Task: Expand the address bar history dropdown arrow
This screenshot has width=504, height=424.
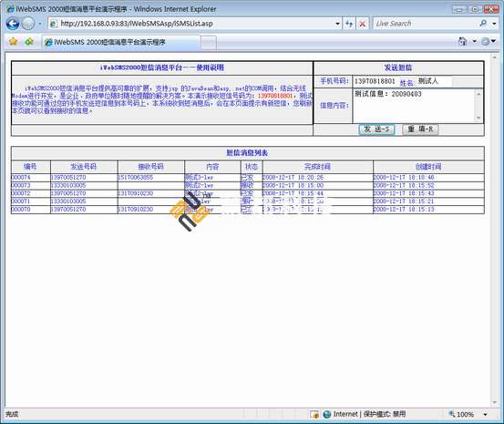Action: (x=337, y=24)
